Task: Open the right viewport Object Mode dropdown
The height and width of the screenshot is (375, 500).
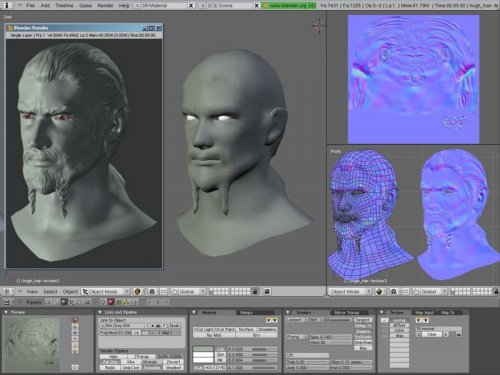Action: (350, 292)
